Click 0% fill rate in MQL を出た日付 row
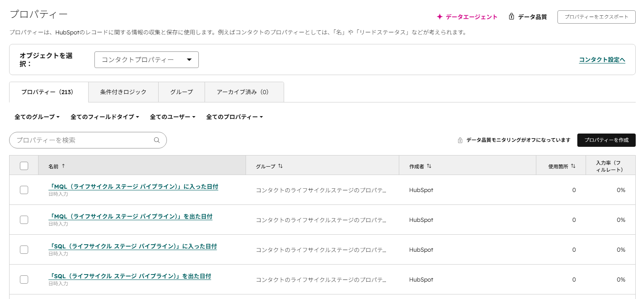Screen dimensions: 644x299 (x=621, y=220)
